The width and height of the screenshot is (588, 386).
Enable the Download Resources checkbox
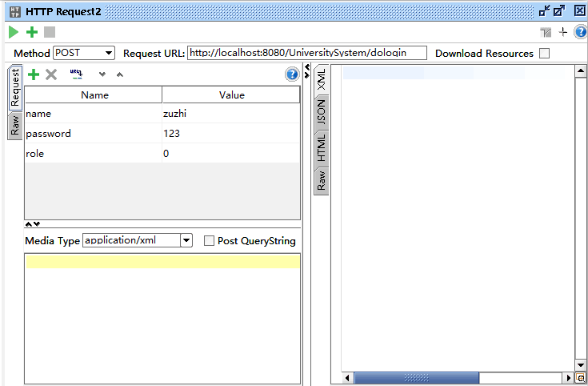[545, 54]
